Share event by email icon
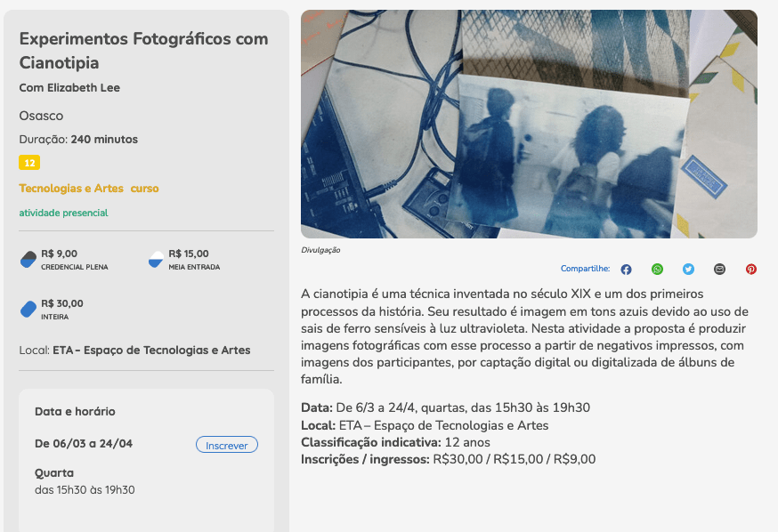Screen dimensions: 778x532 tap(719, 270)
